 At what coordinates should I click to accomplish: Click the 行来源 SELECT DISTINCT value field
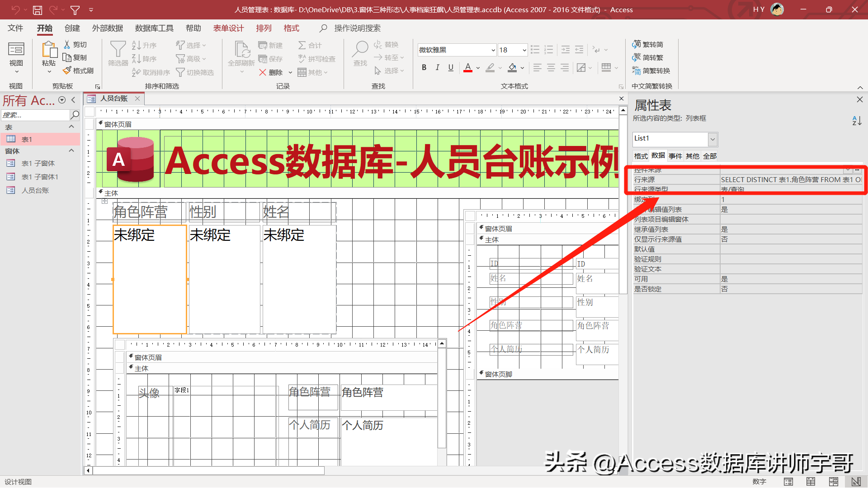tap(791, 179)
